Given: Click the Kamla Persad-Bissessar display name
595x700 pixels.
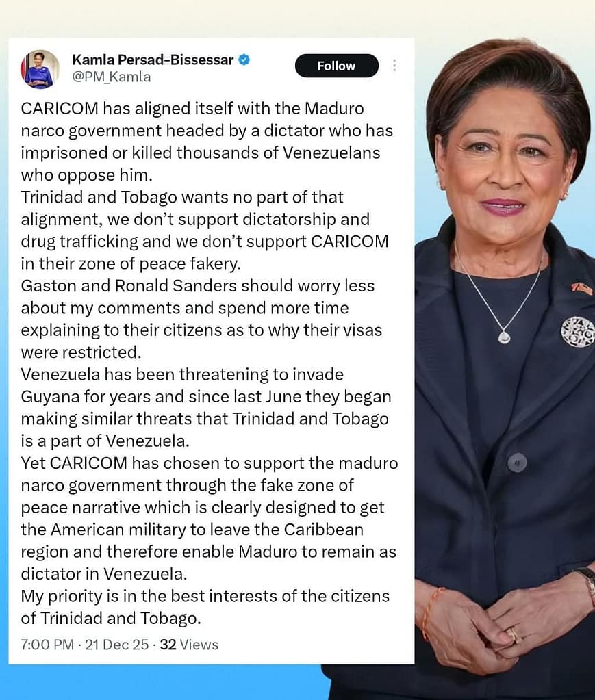Looking at the screenshot, I should click(x=153, y=60).
